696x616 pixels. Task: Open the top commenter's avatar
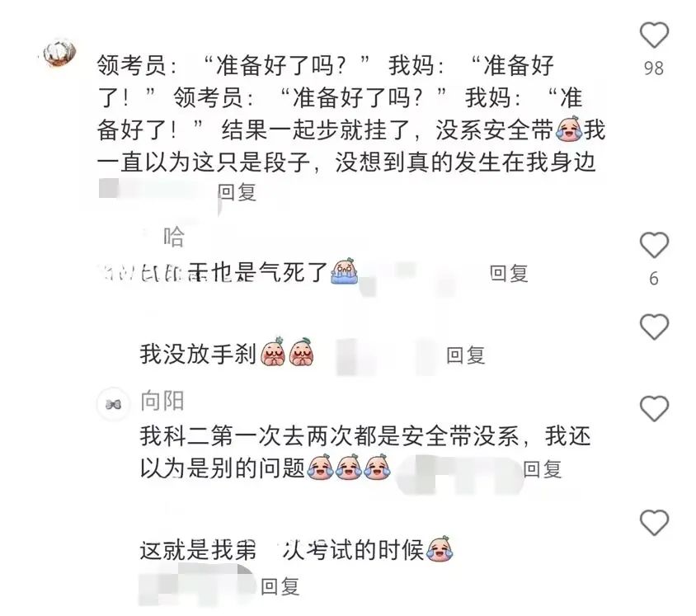(60, 54)
